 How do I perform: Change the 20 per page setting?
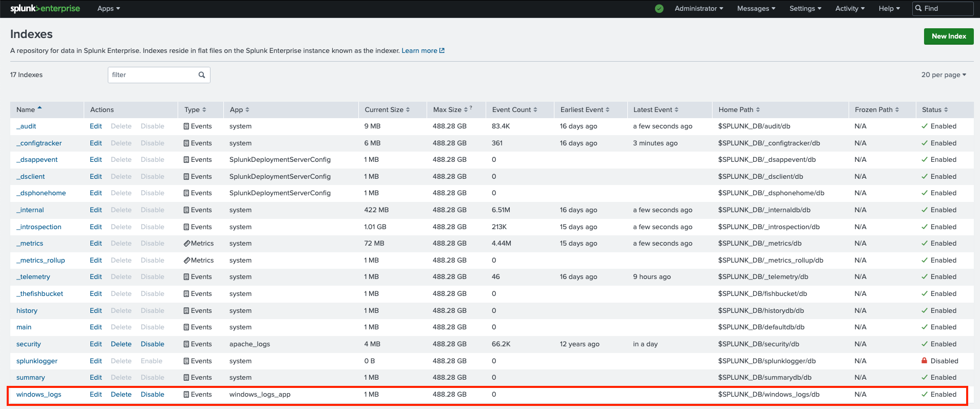tap(944, 75)
